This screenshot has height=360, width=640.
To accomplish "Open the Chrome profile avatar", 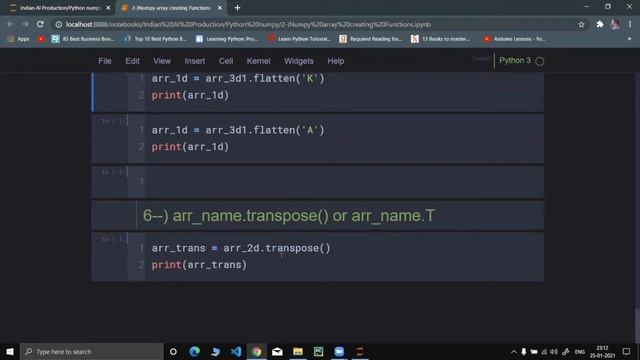I will (x=615, y=24).
